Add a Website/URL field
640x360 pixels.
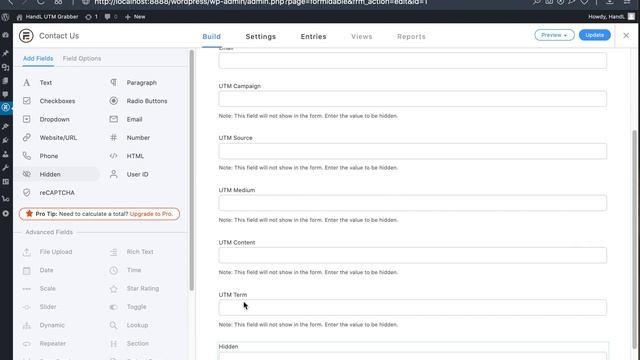click(57, 138)
